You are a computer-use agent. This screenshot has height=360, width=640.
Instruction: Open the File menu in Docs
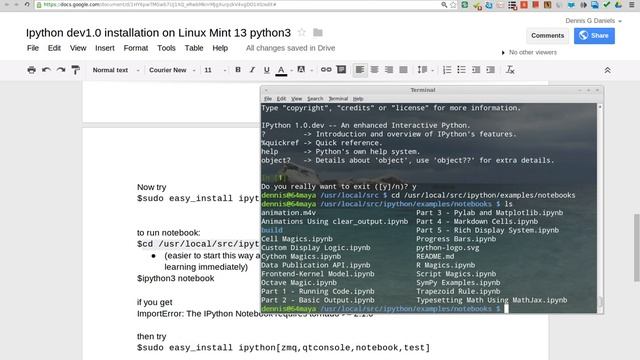[x=33, y=48]
